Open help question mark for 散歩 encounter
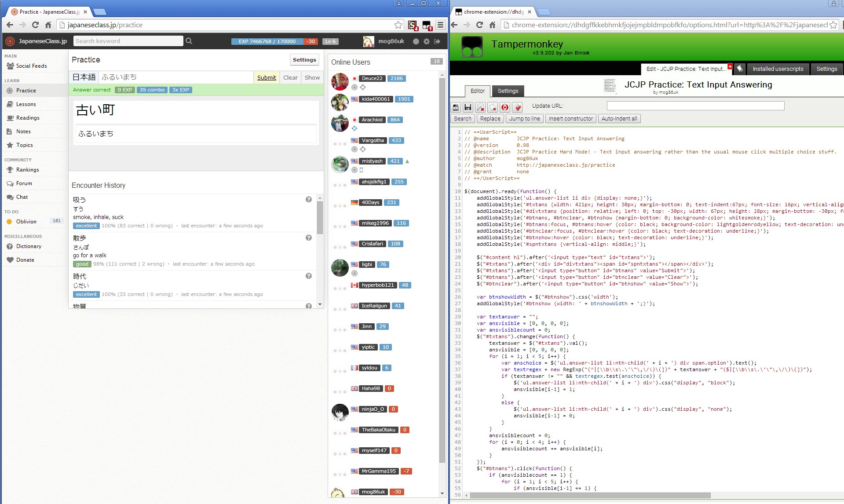Screen dimensions: 844x504 (309, 238)
